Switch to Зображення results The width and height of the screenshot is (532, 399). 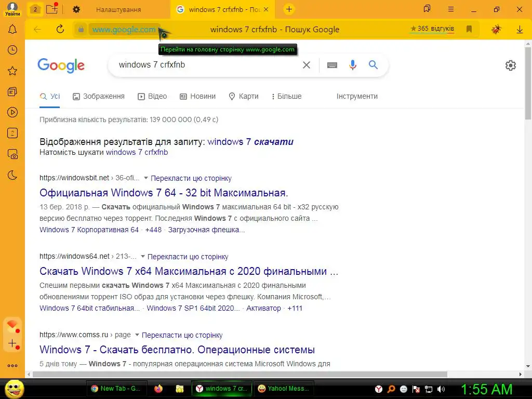pos(99,96)
